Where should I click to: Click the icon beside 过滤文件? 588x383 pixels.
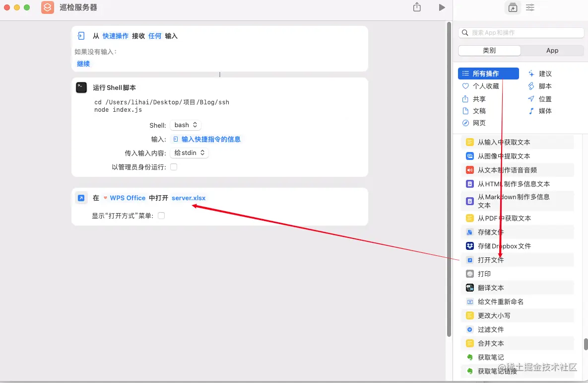click(469, 329)
